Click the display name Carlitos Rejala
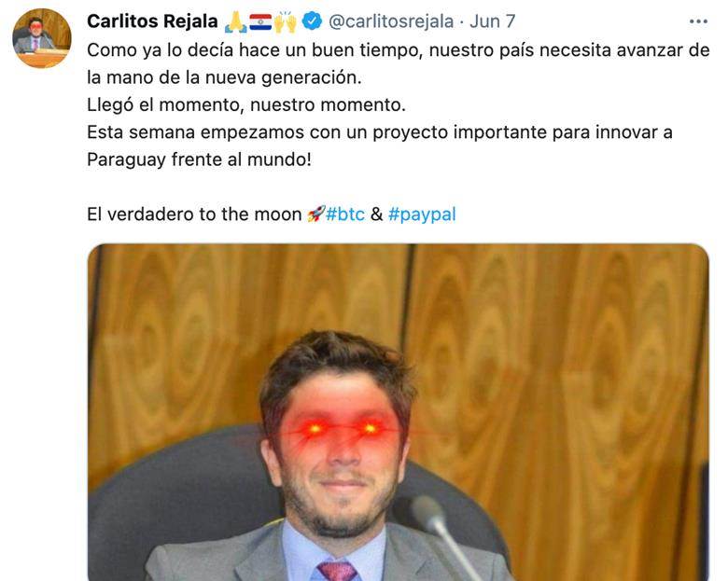The height and width of the screenshot is (581, 728). pos(152,21)
